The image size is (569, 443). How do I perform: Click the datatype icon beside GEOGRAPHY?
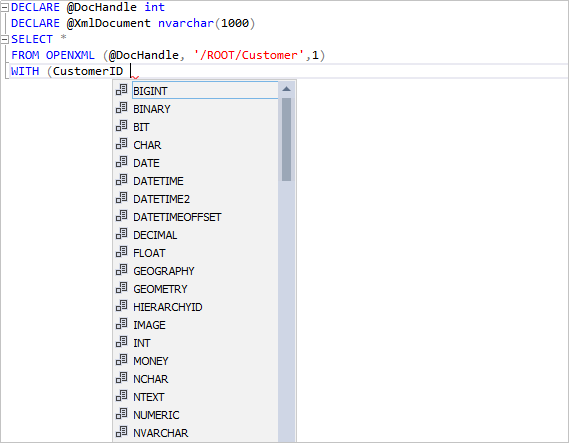pos(122,270)
